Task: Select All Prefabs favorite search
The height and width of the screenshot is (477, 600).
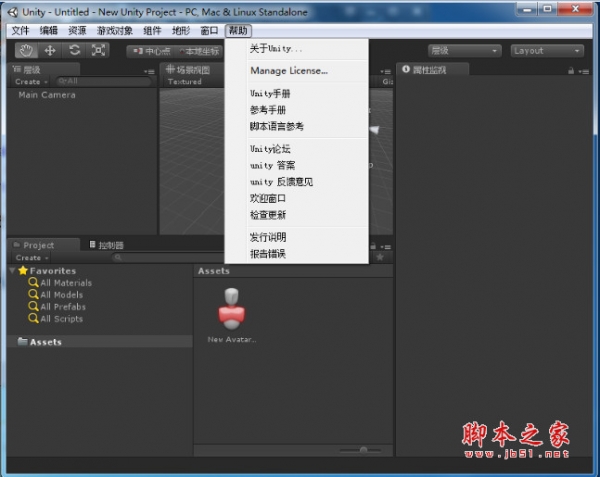Action: coord(57,306)
